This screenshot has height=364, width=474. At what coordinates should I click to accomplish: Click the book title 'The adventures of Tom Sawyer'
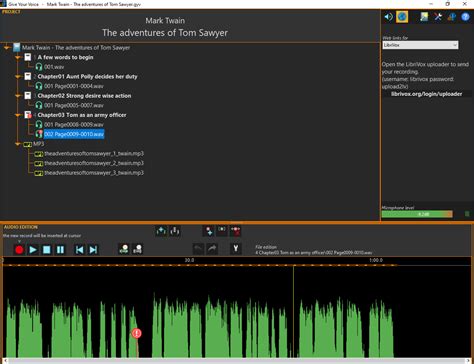(165, 33)
